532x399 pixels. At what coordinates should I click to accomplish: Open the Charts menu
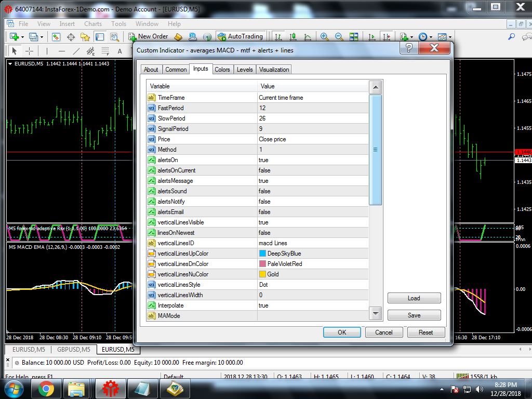pos(93,24)
